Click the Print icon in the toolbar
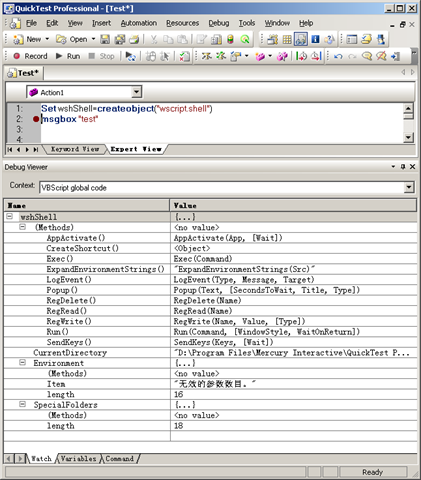The image size is (421, 480). [134, 40]
